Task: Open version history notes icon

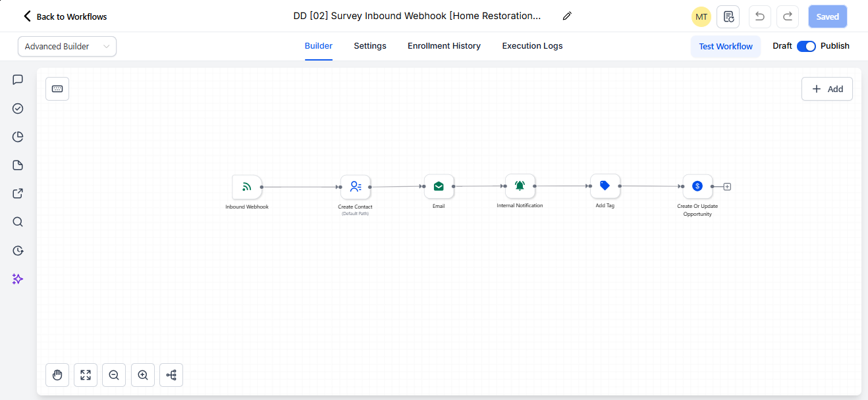Action: (728, 16)
